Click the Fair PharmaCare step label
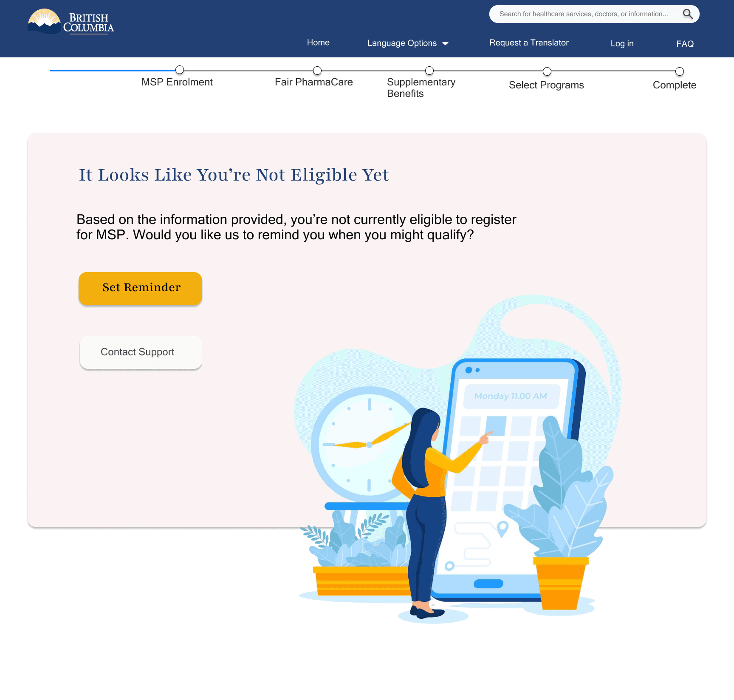 coord(313,82)
